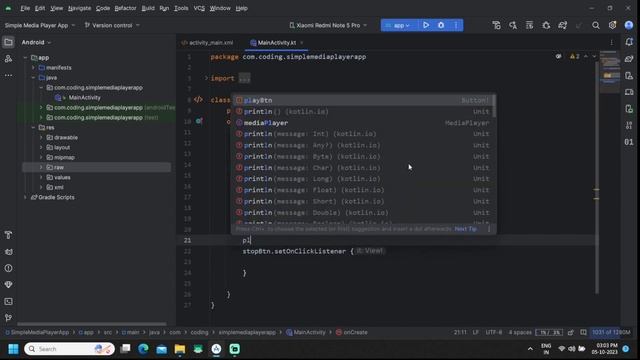This screenshot has height=360, width=640.
Task: Choose playBtn completion suggestion
Action: point(363,100)
